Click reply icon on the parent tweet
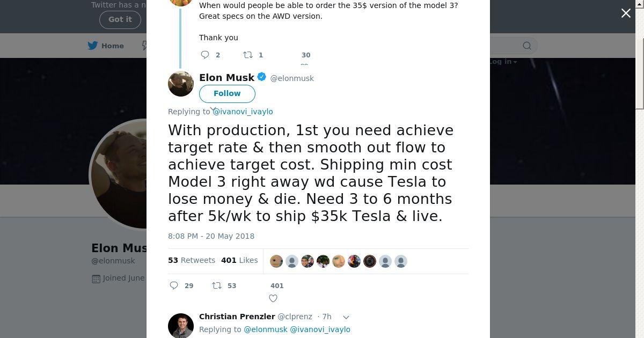The width and height of the screenshot is (644, 338). [x=205, y=55]
